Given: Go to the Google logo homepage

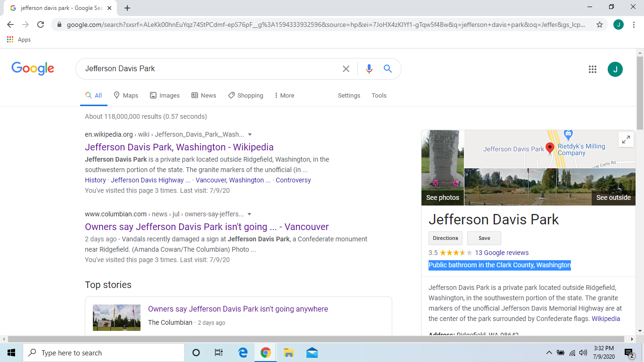Looking at the screenshot, I should point(33,69).
